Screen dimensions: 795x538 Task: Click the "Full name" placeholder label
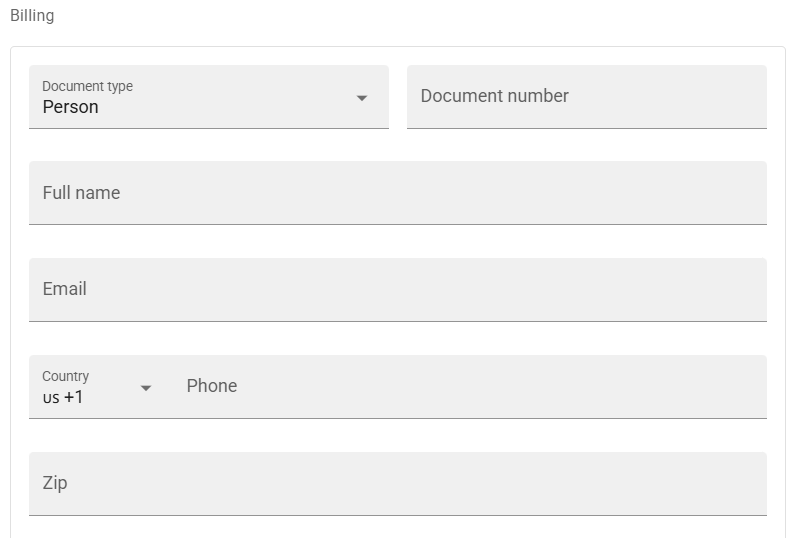click(x=81, y=193)
